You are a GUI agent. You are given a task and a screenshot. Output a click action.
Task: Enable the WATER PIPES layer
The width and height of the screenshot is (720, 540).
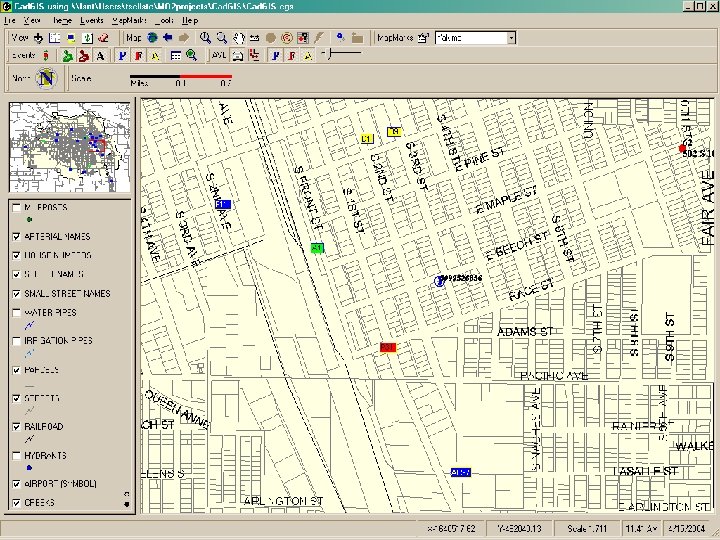click(17, 313)
